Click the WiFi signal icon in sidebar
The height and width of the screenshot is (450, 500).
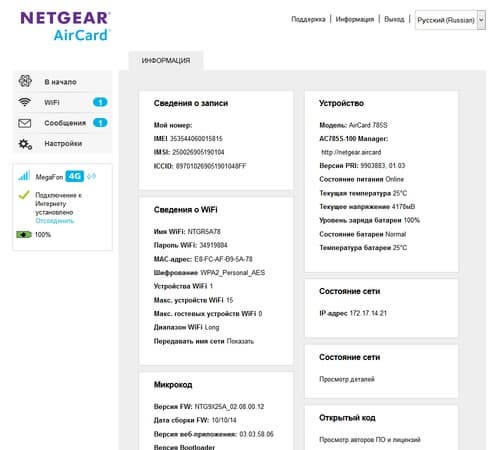(x=24, y=102)
